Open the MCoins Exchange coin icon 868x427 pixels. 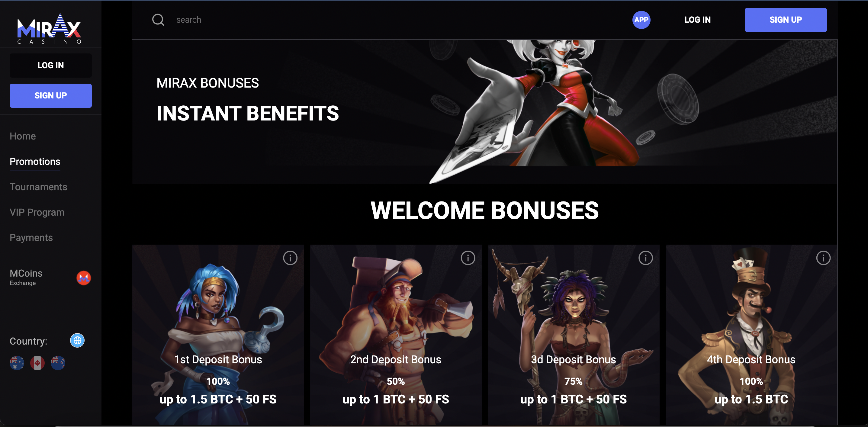tap(84, 278)
